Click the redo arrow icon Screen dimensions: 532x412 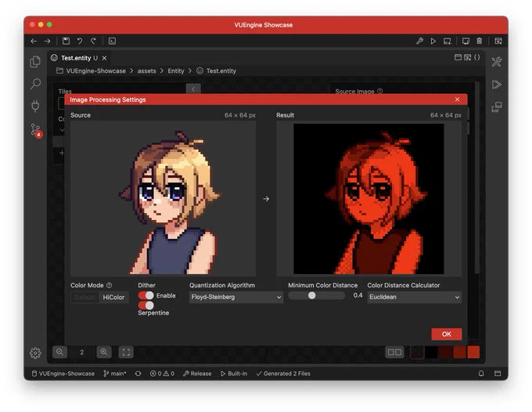pyautogui.click(x=93, y=41)
